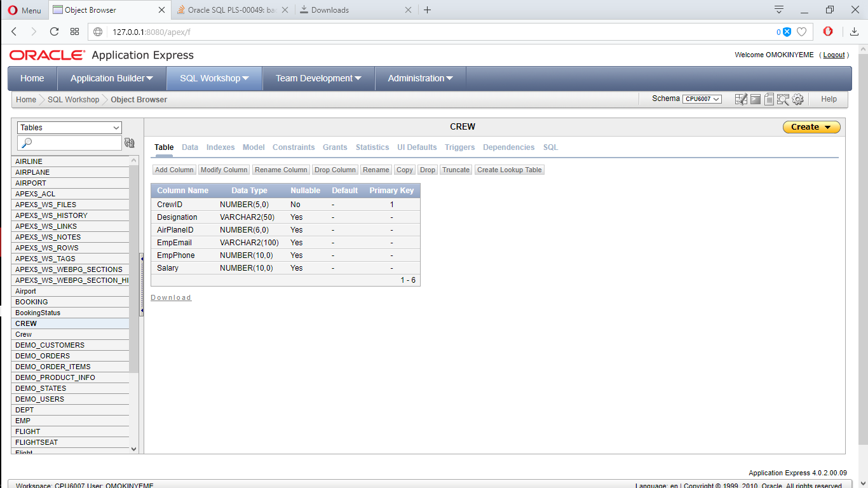
Task: Open the Schema CPU6007 dropdown
Action: [x=702, y=99]
